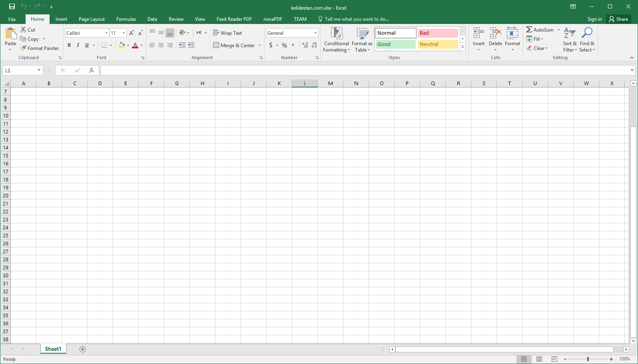Screen dimensions: 638x364
Task: Switch to Page Break Preview in status bar
Action: tap(554, 359)
